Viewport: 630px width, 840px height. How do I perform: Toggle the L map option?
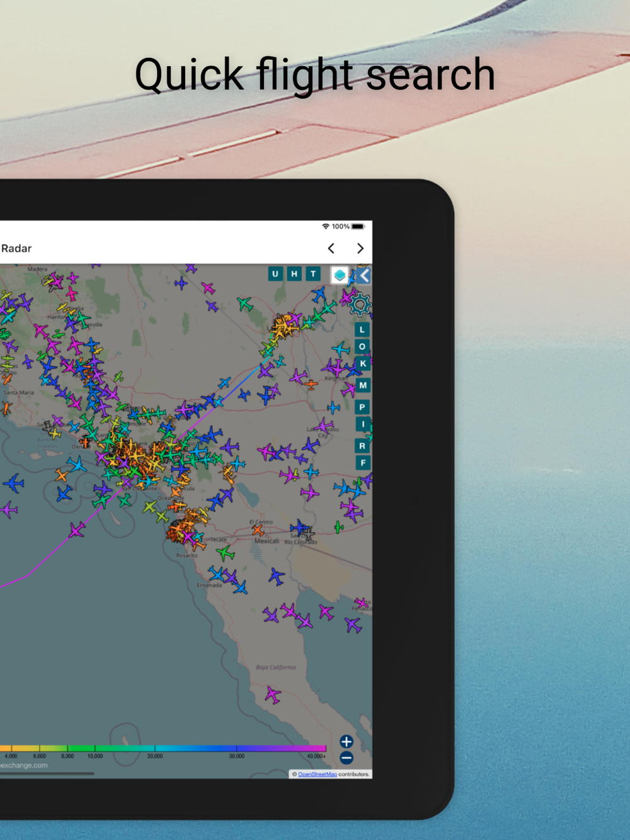point(362,329)
